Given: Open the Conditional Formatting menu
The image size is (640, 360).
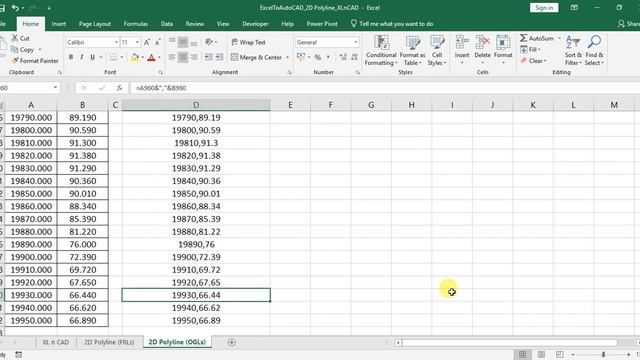Looking at the screenshot, I should point(381,51).
